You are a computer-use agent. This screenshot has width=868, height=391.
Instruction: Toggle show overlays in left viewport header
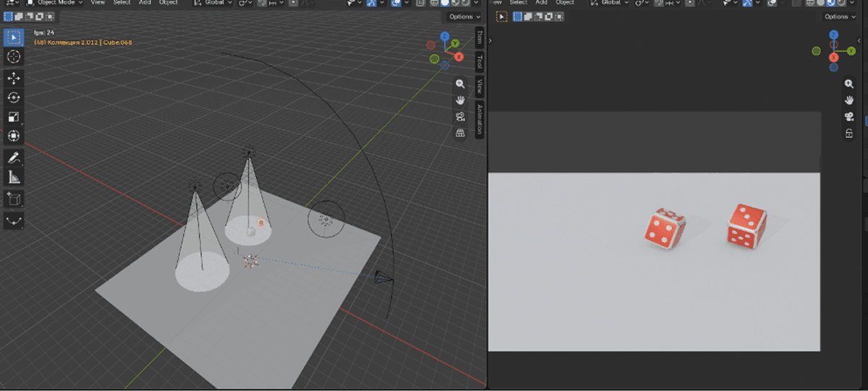pos(397,3)
